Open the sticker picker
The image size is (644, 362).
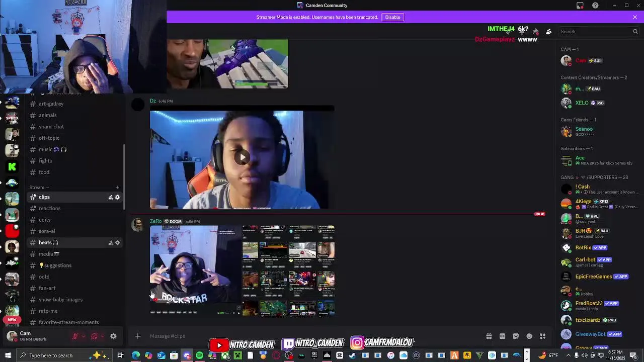[x=516, y=336]
